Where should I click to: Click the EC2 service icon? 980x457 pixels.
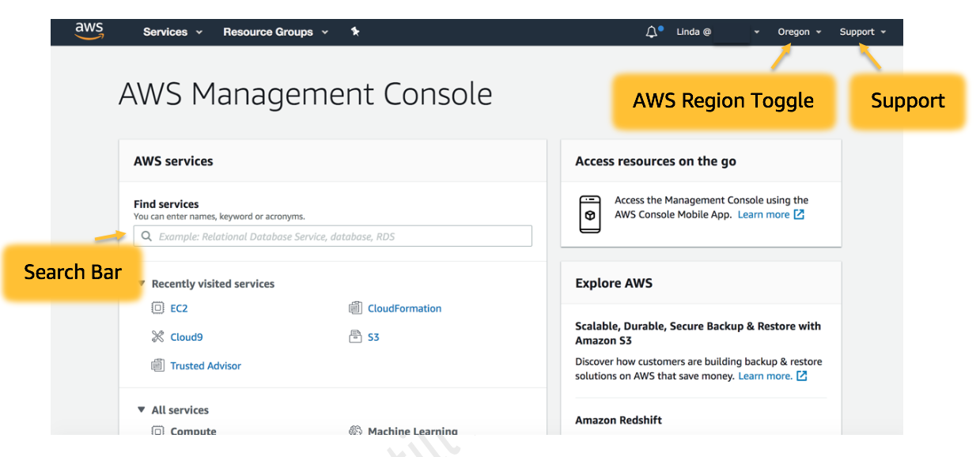click(158, 308)
